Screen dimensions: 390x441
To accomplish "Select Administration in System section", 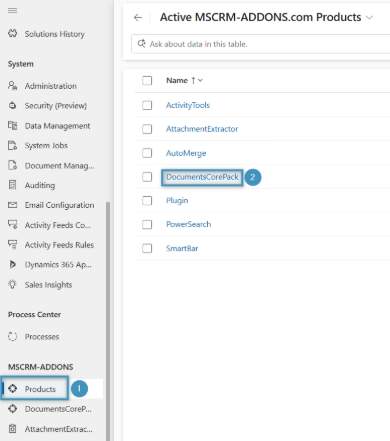I will [51, 86].
